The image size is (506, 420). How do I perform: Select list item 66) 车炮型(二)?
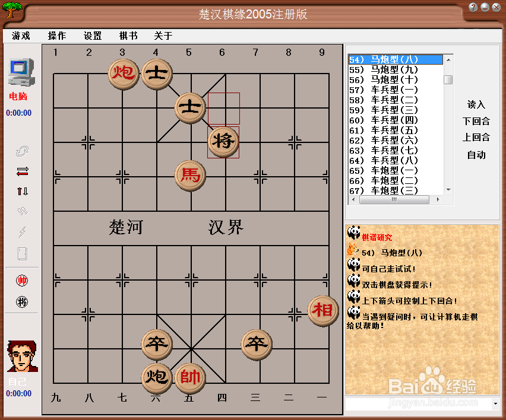tap(396, 181)
